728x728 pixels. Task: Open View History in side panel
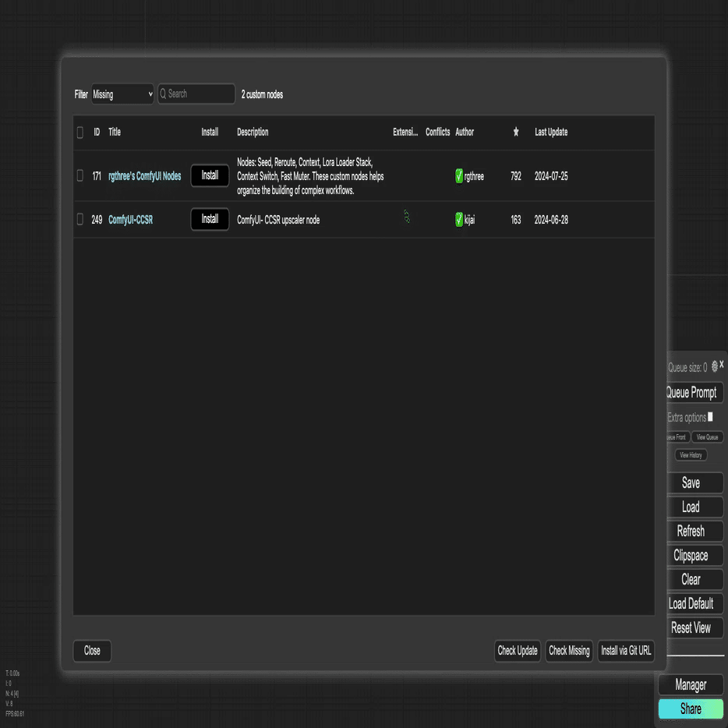(691, 455)
